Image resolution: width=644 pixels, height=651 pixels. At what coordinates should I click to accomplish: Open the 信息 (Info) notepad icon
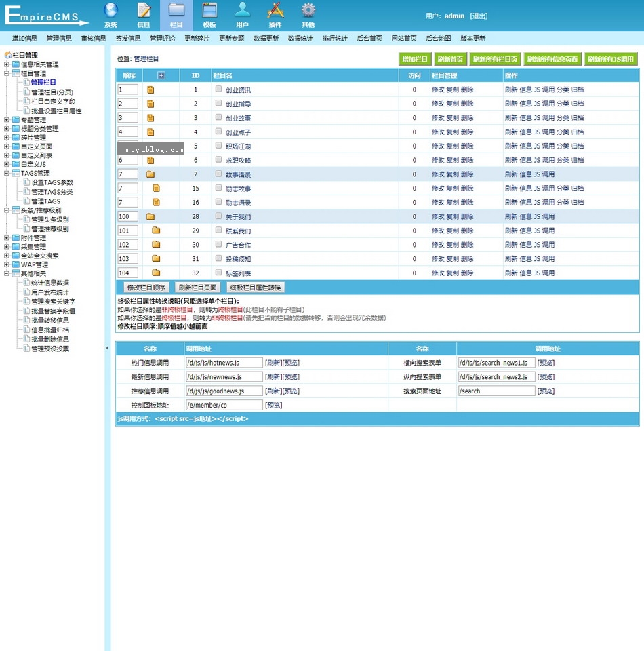point(144,11)
